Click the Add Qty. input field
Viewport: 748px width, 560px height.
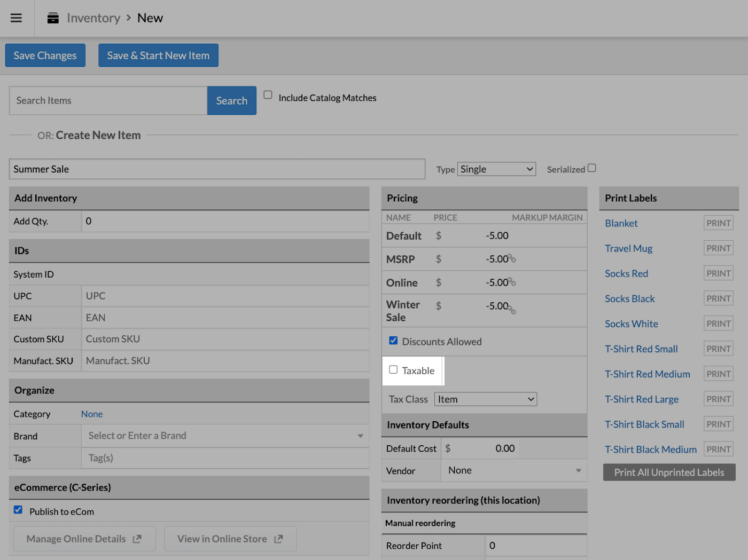225,221
